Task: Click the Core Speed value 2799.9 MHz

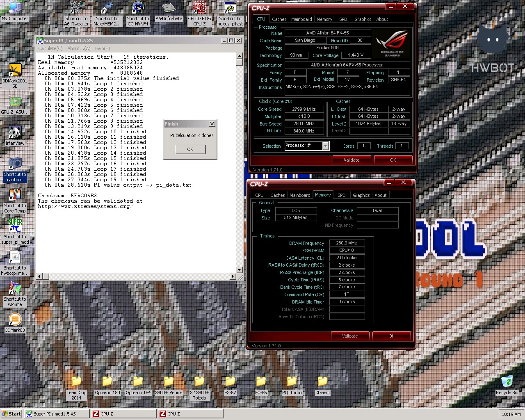Action: [304, 109]
